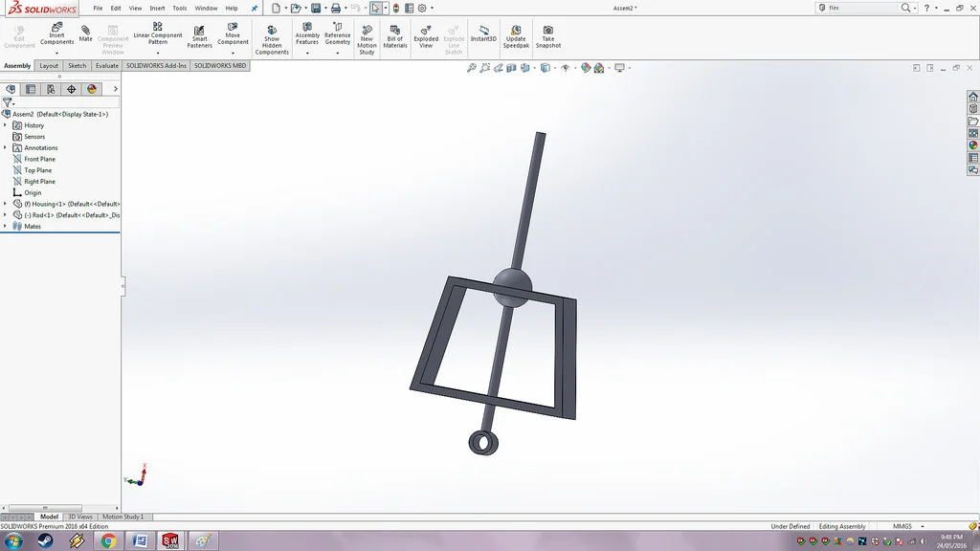Open the Insert menu
The image size is (980, 551).
pos(157,8)
